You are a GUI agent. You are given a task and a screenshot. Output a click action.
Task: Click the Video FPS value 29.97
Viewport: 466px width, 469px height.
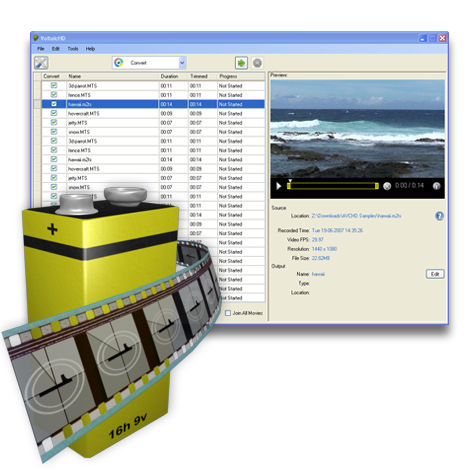[x=318, y=240]
